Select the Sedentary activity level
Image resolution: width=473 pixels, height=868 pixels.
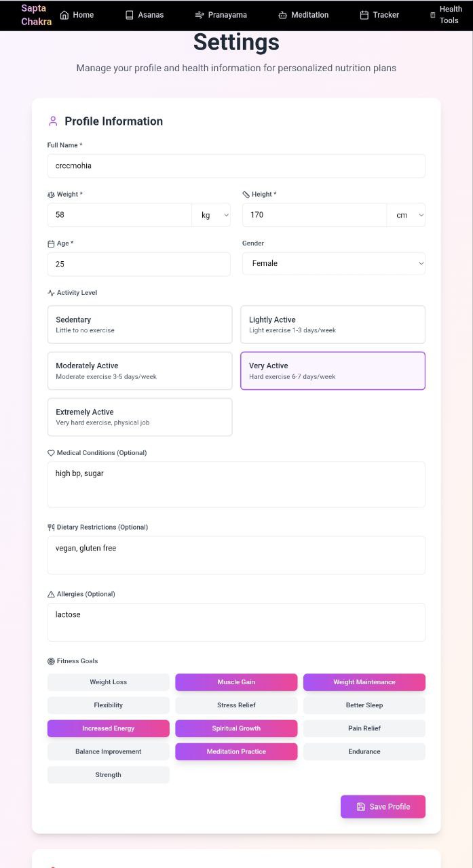140,325
